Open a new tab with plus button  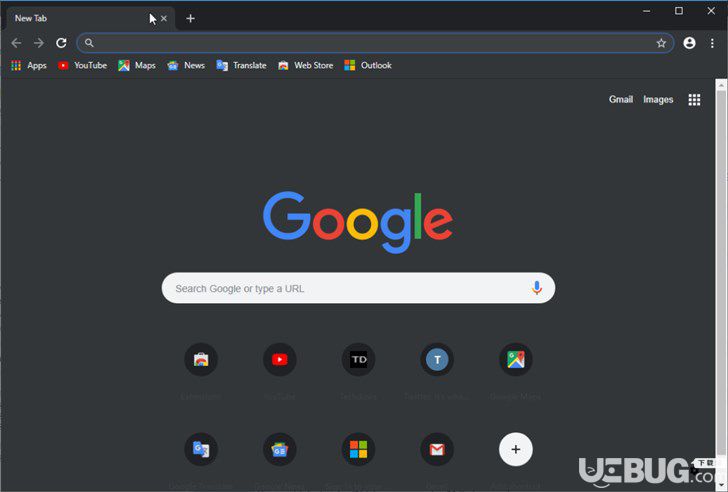click(x=190, y=19)
